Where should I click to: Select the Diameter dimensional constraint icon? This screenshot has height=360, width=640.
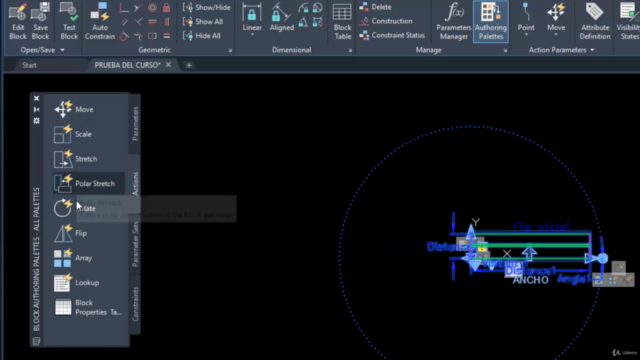pyautogui.click(x=318, y=8)
